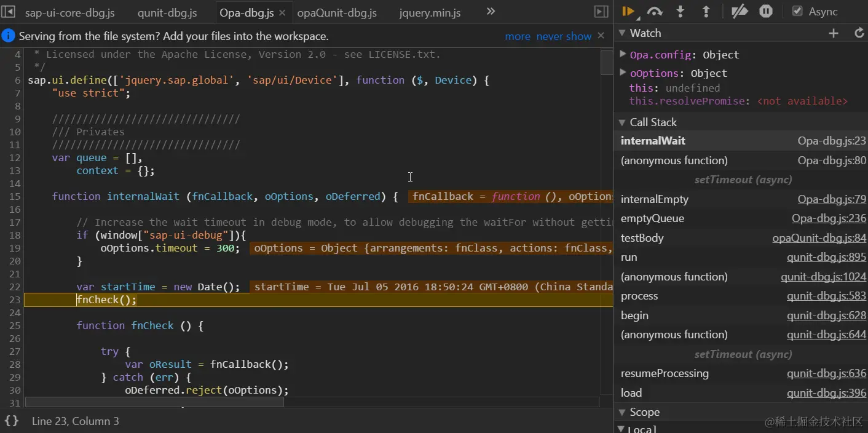868x433 pixels.
Task: Toggle pause on exceptions
Action: [x=765, y=11]
